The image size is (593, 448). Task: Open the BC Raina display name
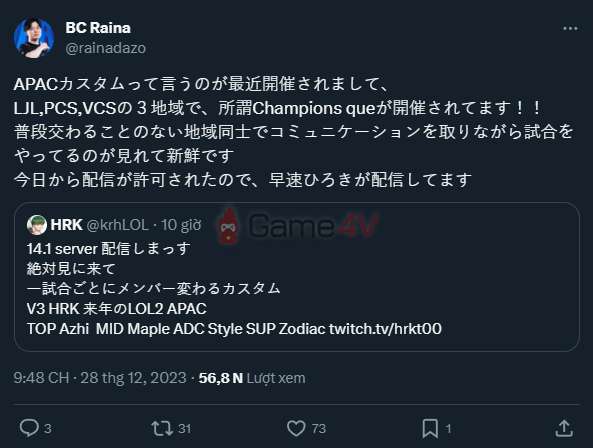tap(98, 28)
